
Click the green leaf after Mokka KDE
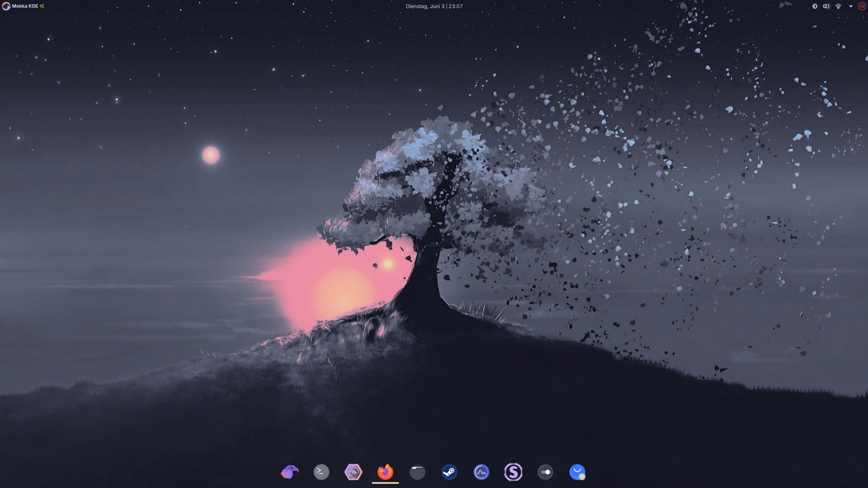[x=42, y=6]
